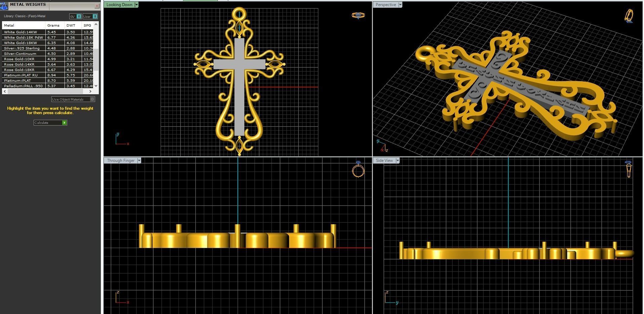Click the axis indicator in Perspective viewport
The image size is (644, 314).
point(382,146)
